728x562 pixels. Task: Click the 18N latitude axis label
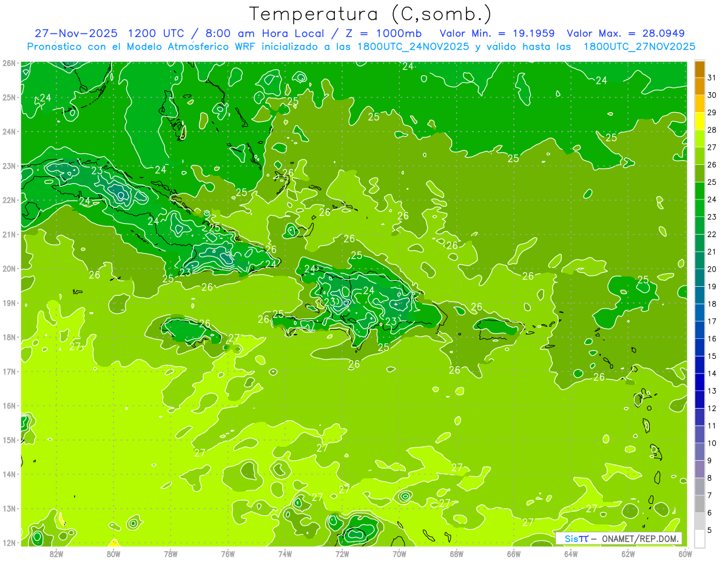pos(9,337)
